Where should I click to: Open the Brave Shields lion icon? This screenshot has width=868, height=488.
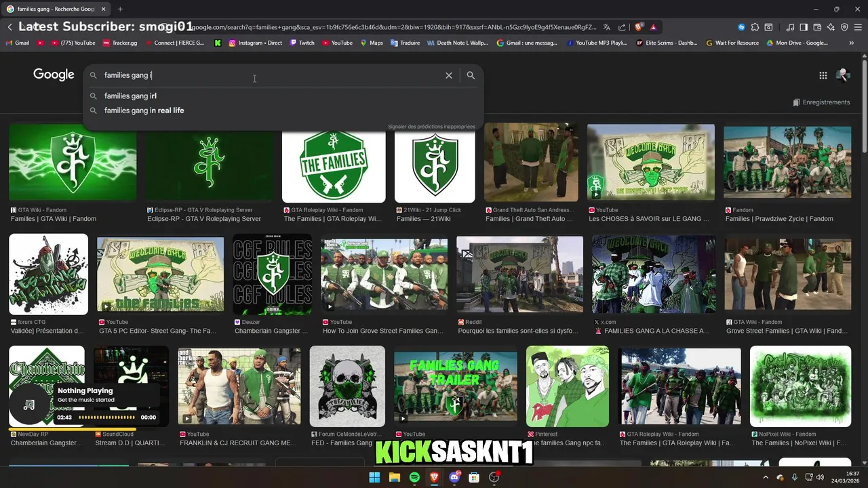(638, 27)
